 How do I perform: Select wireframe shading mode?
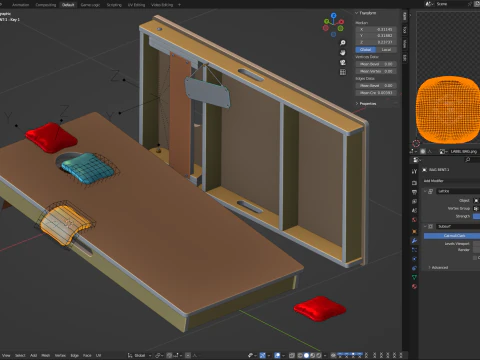point(300,355)
